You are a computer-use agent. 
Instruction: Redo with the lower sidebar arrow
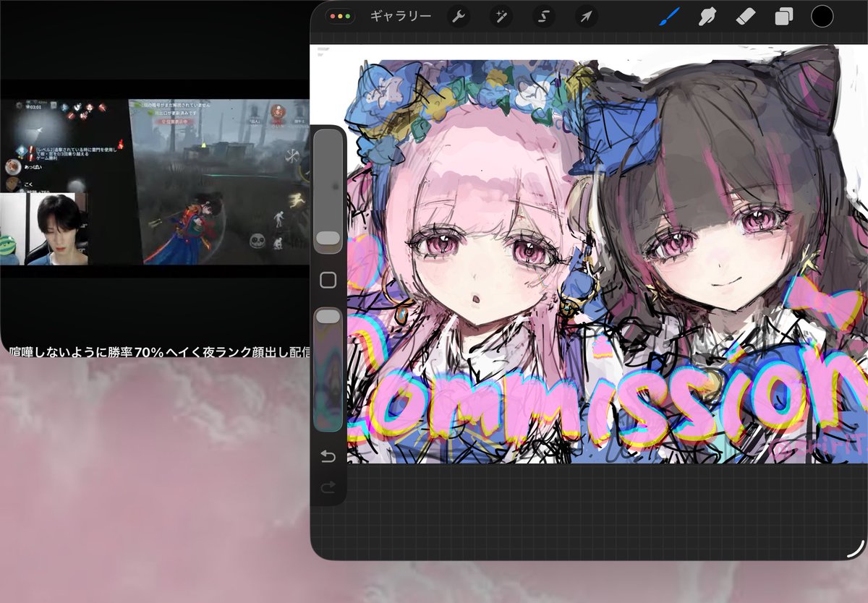pyautogui.click(x=328, y=489)
